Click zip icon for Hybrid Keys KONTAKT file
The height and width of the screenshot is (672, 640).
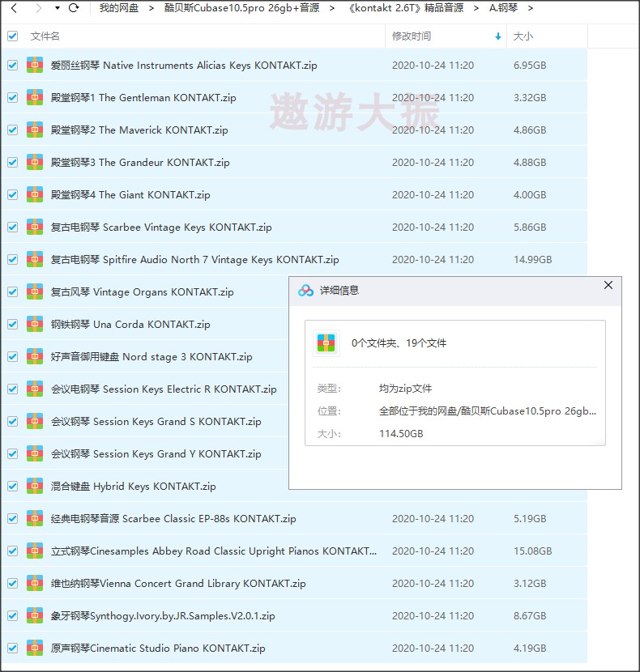[x=35, y=486]
